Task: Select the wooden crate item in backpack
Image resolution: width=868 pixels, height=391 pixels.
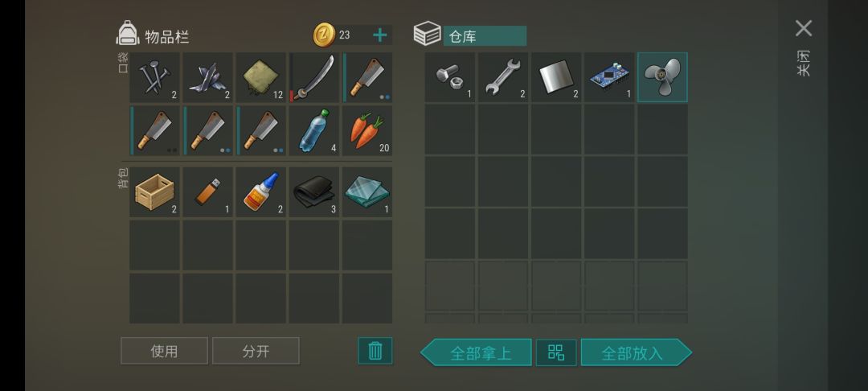Action: pyautogui.click(x=154, y=191)
